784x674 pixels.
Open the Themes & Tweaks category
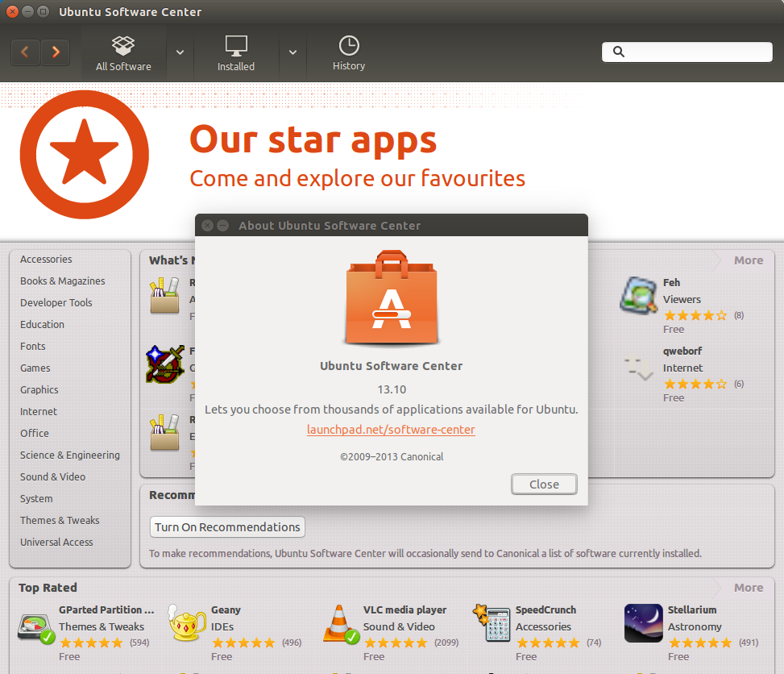coord(60,520)
